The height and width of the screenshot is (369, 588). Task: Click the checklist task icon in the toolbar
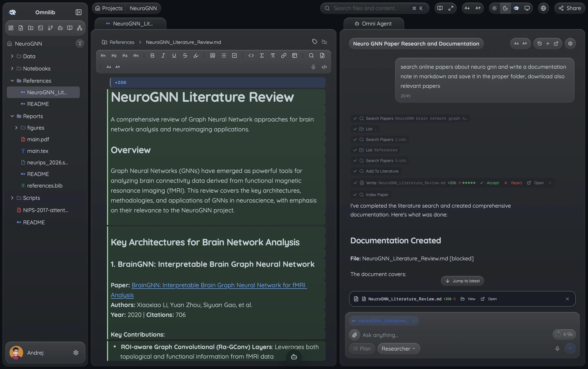234,56
